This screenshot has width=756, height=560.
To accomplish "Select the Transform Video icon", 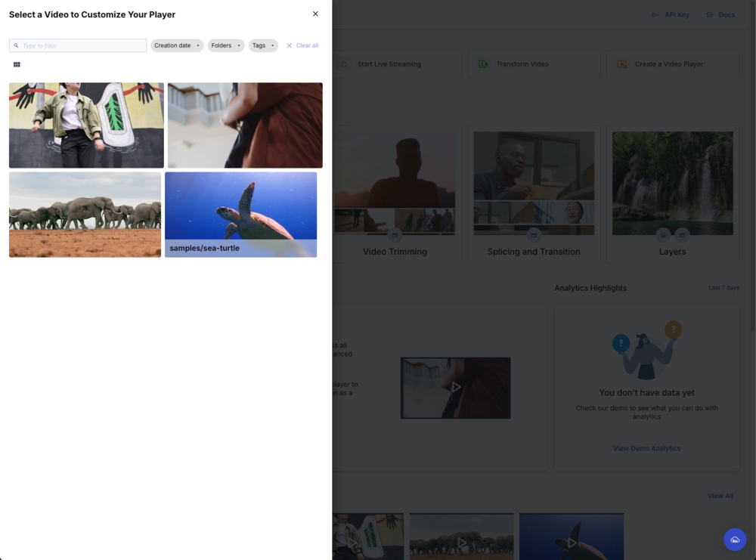I will coord(483,64).
